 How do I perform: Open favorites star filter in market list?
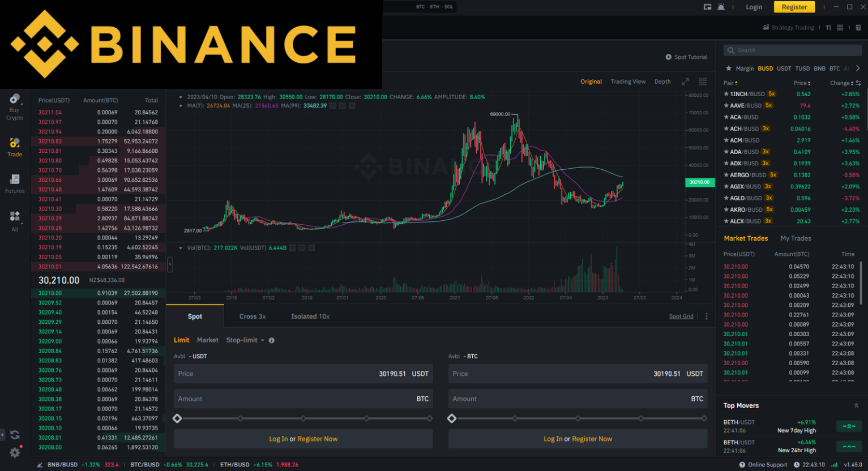[729, 68]
